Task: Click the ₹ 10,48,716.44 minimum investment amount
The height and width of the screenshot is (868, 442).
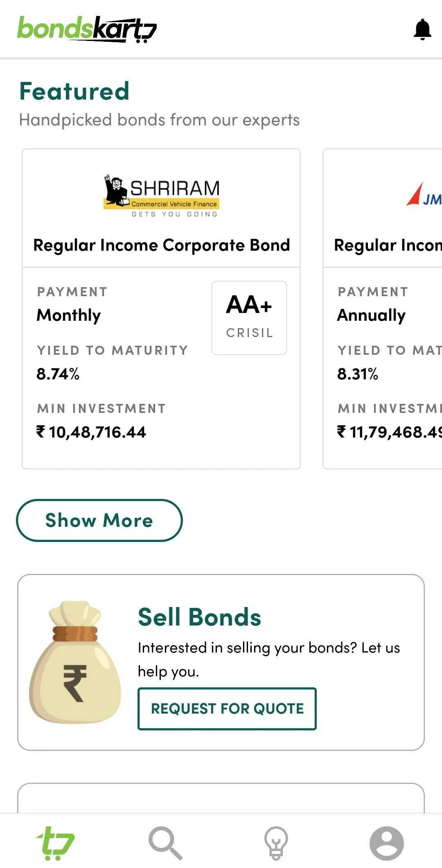Action: point(91,432)
